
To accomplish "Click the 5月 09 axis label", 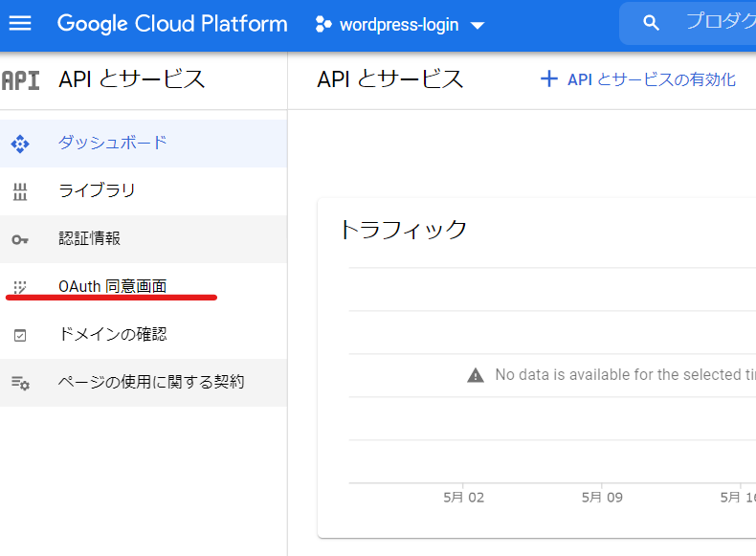I will [602, 498].
